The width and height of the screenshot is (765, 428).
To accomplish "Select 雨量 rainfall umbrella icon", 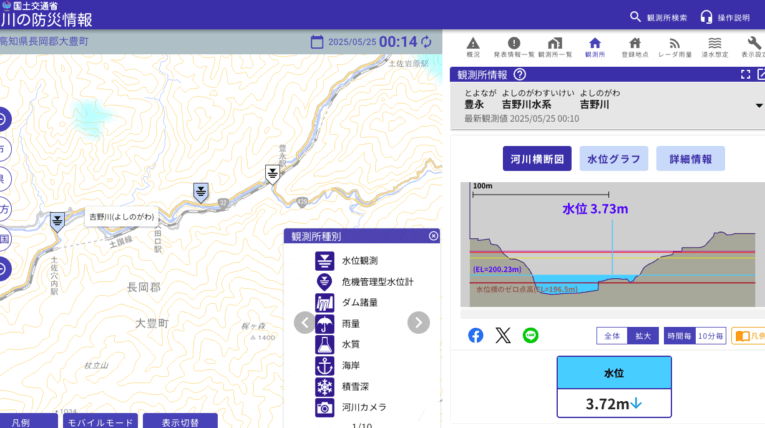I will (324, 324).
